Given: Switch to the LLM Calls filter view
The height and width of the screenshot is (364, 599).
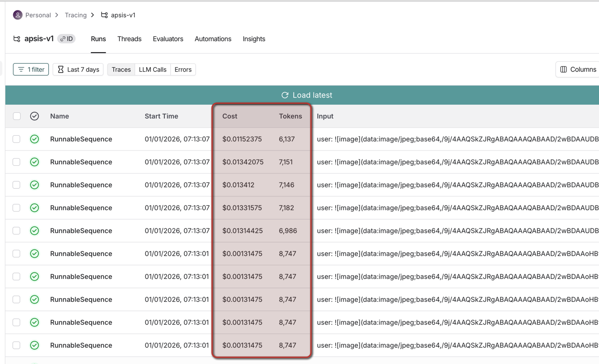Looking at the screenshot, I should [152, 69].
